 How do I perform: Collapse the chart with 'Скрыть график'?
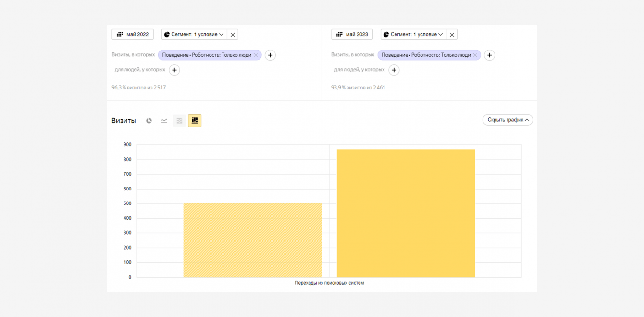pyautogui.click(x=508, y=120)
